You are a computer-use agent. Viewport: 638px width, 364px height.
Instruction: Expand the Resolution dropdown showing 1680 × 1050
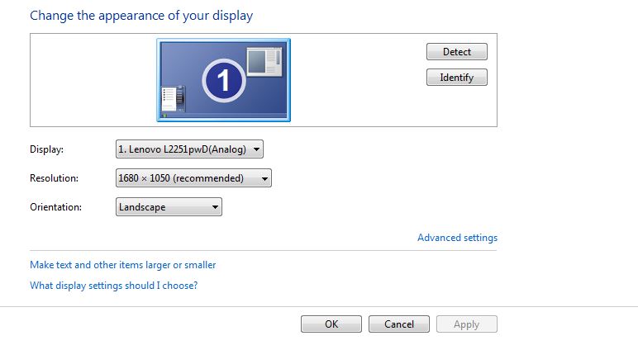[193, 178]
